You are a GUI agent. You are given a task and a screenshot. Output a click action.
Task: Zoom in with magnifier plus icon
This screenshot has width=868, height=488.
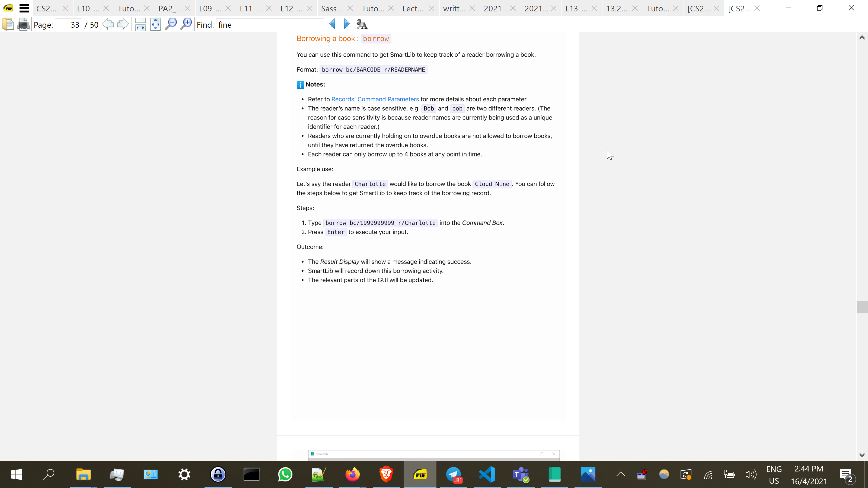pyautogui.click(x=186, y=24)
